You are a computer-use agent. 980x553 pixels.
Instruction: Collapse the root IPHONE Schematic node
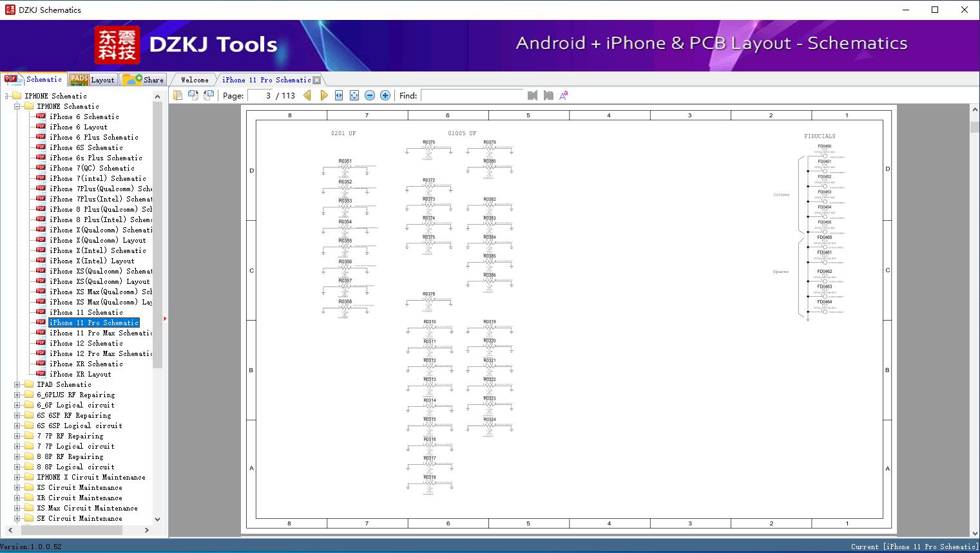point(7,96)
